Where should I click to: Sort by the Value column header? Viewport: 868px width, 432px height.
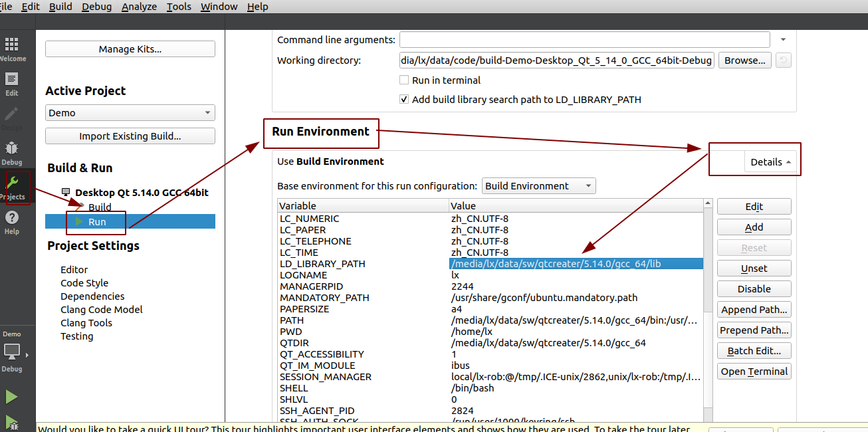[576, 205]
